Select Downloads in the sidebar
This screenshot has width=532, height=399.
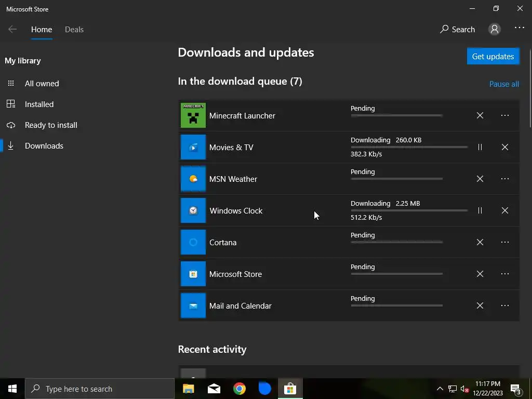44,146
